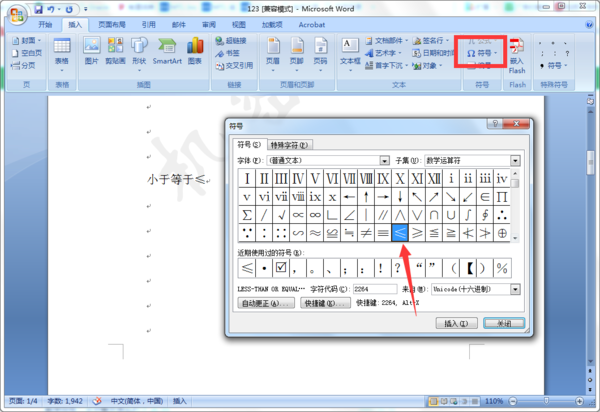This screenshot has width=600, height=412.
Task: Open the Header (页眉) dropdown
Action: click(273, 54)
